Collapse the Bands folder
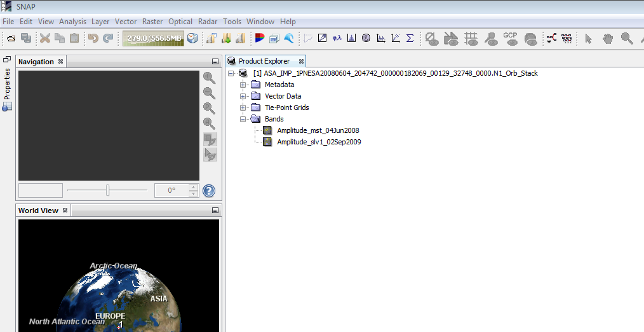The height and width of the screenshot is (332, 644). 243,119
